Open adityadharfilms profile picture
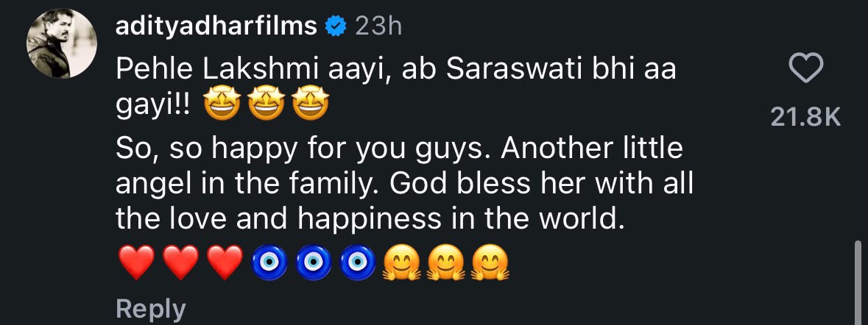This screenshot has width=868, height=325. click(61, 43)
